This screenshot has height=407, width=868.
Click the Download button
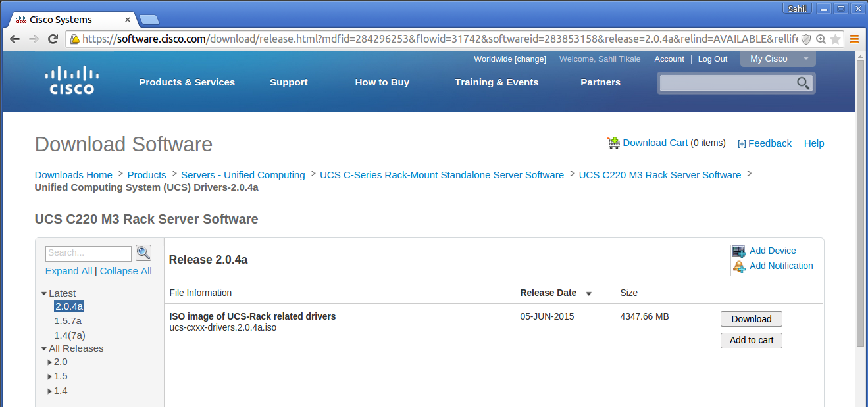pyautogui.click(x=752, y=319)
